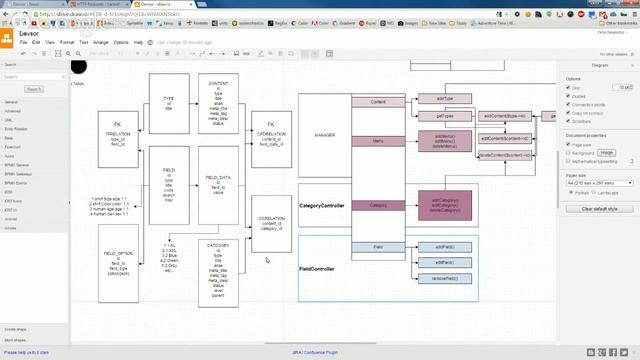Open the font color toolbar icon
Viewport: 640px width, 360px height.
tap(178, 53)
